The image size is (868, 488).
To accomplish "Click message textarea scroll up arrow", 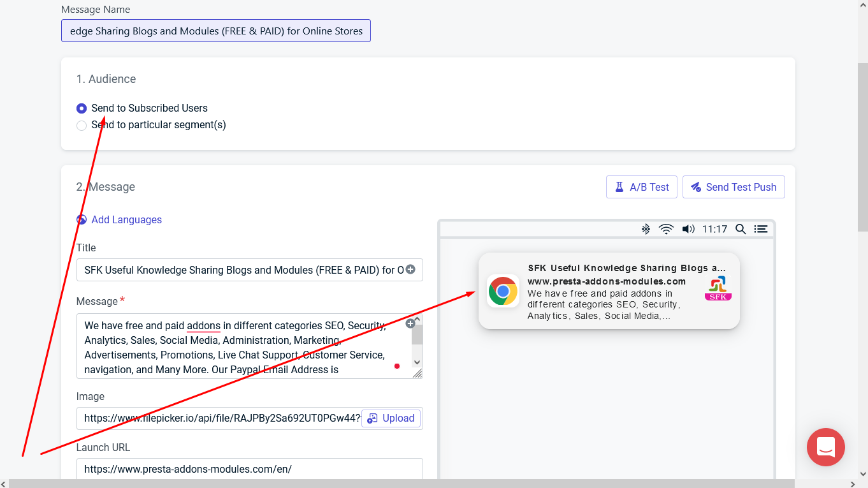I will 417,319.
